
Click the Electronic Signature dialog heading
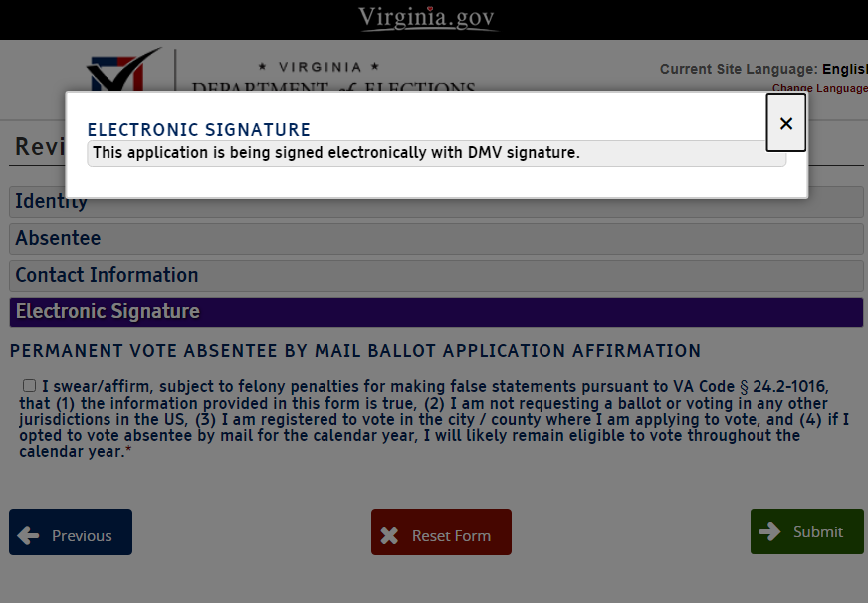pos(199,130)
